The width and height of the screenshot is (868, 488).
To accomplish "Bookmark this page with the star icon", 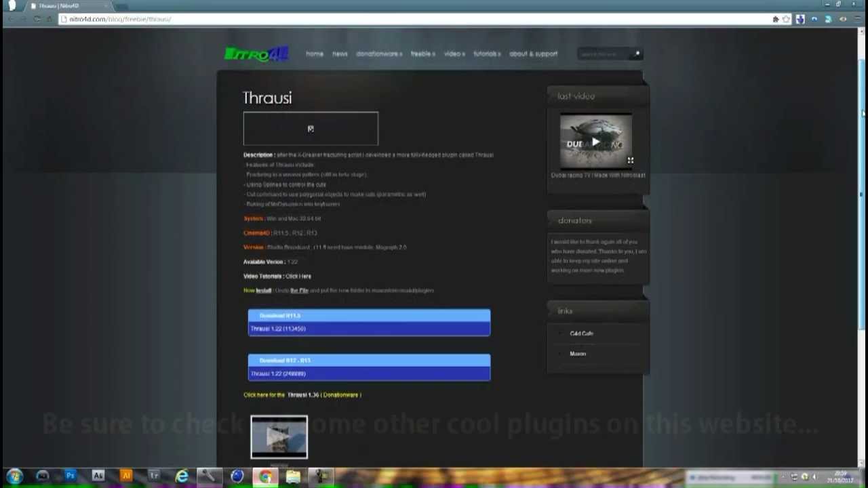I will pyautogui.click(x=787, y=19).
